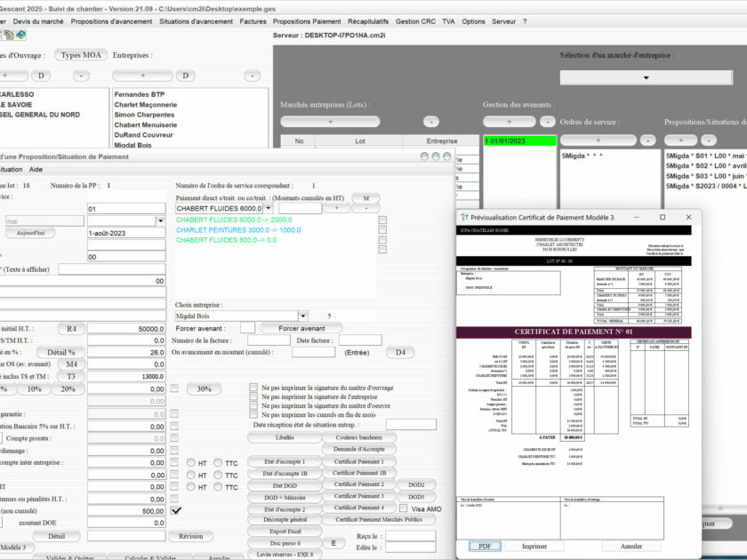Viewport: 747px width, 560px height.
Task: Click Annuler in the Prévisualisation window
Action: point(631,546)
